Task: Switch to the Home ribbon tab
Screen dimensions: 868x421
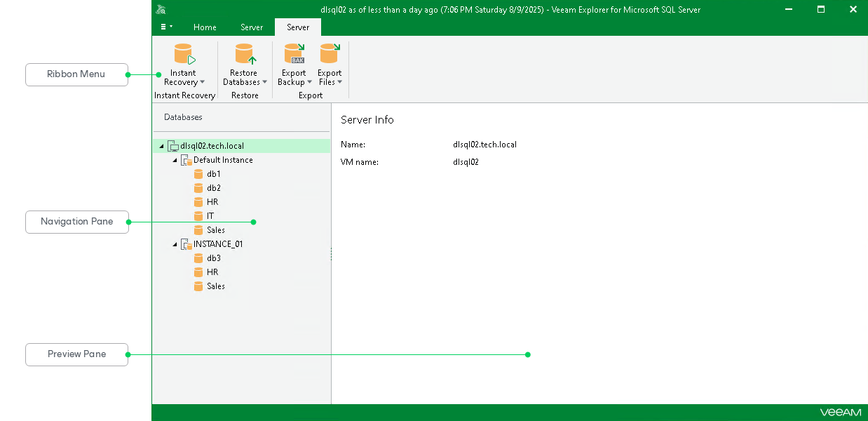Action: pos(204,27)
